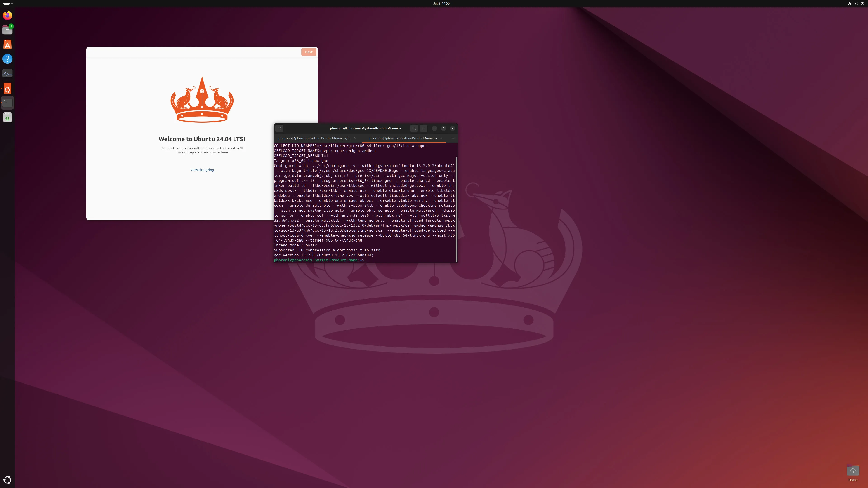
Task: Click the 'gcc version 13.2.0' line
Action: 323,255
